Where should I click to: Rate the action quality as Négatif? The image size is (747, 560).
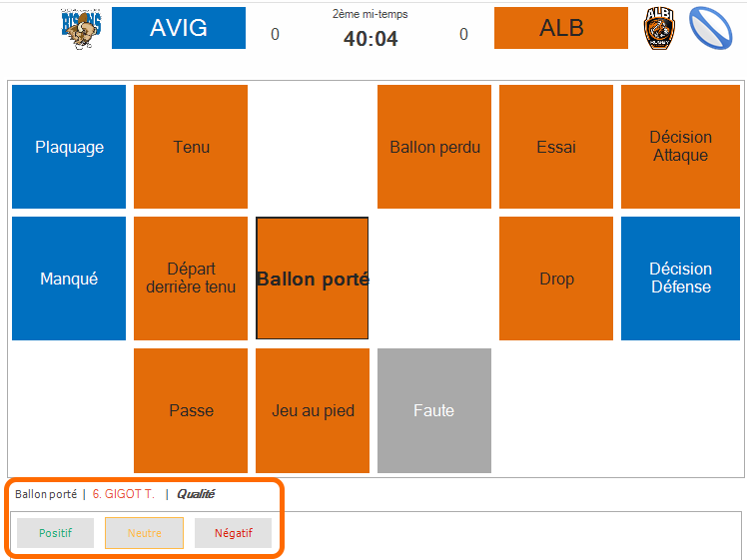(x=233, y=533)
